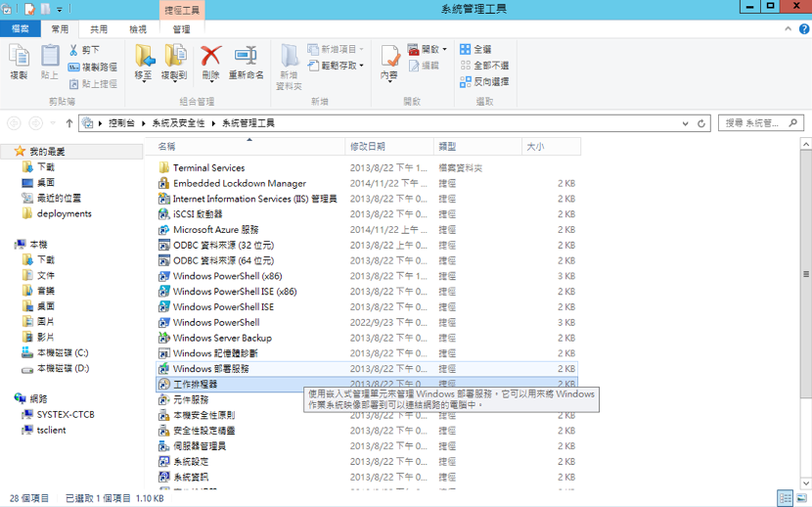Select tsclient under network
This screenshot has height=507, width=812.
(x=44, y=430)
